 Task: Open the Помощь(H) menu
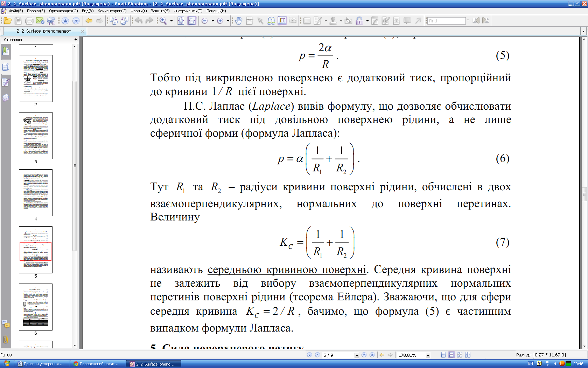(216, 11)
